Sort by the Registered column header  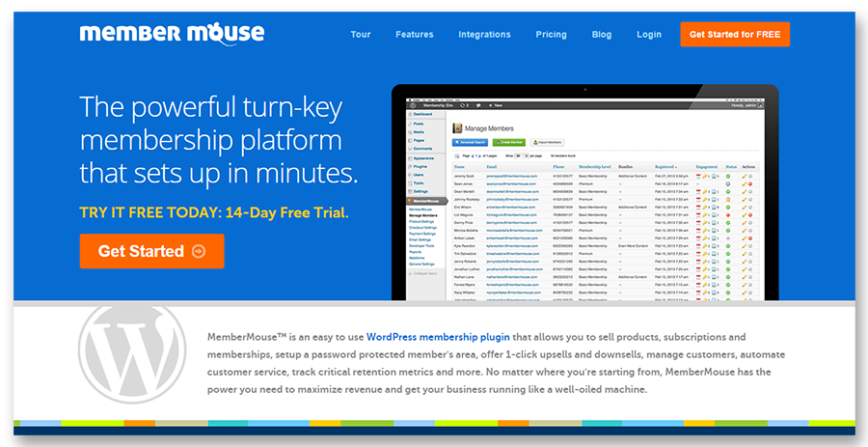point(665,167)
